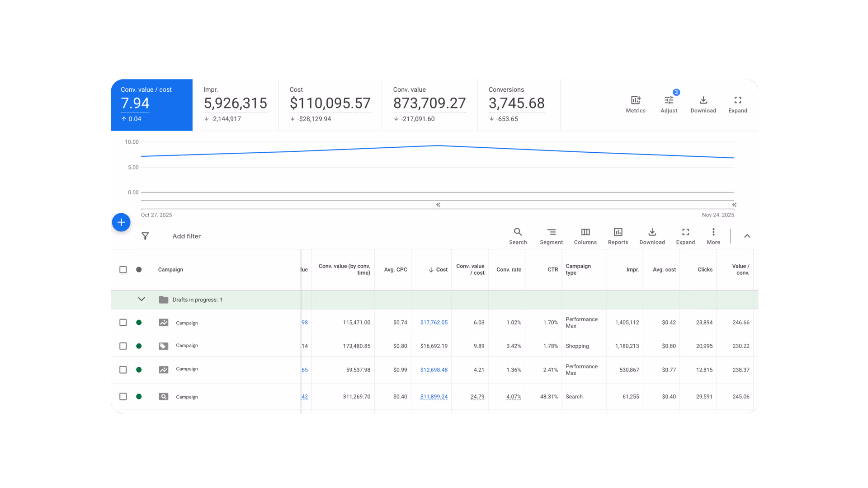Select the Conversions scorecard

point(518,105)
